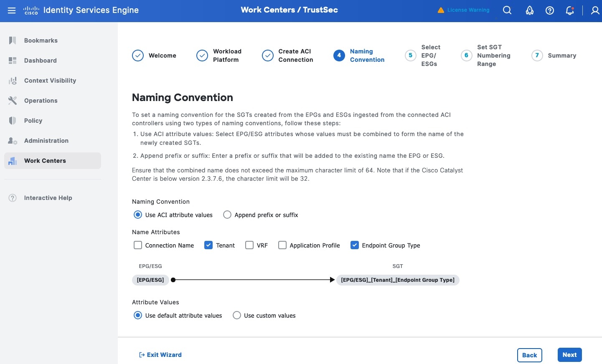
Task: Click the Policy shield icon
Action: point(13,121)
